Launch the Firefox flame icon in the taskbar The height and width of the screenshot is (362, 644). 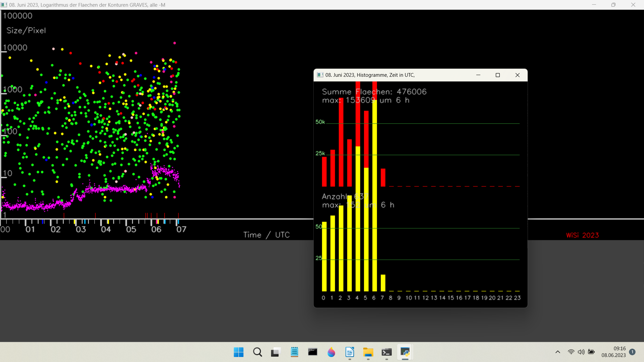coord(331,352)
